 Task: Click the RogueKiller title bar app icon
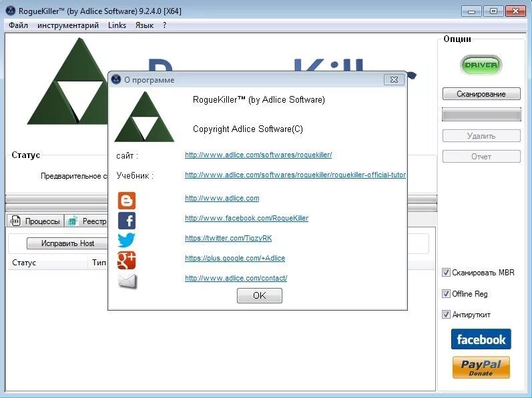tap(11, 11)
